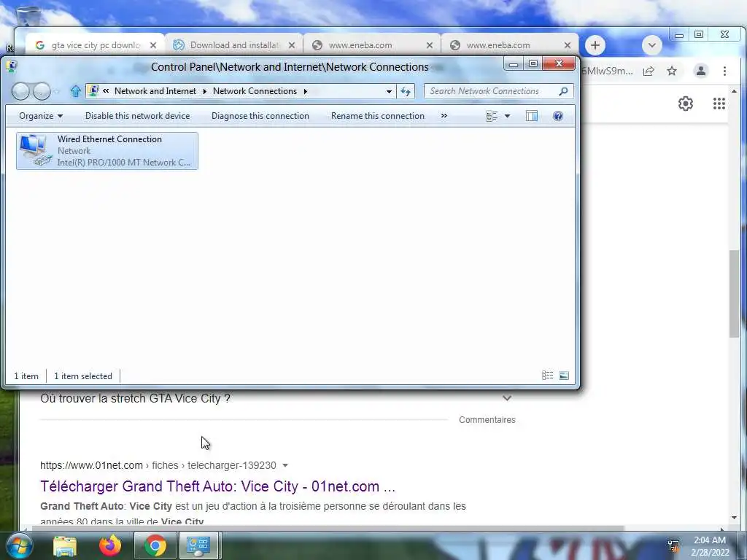
Task: Click the network tray icon
Action: pos(673,545)
